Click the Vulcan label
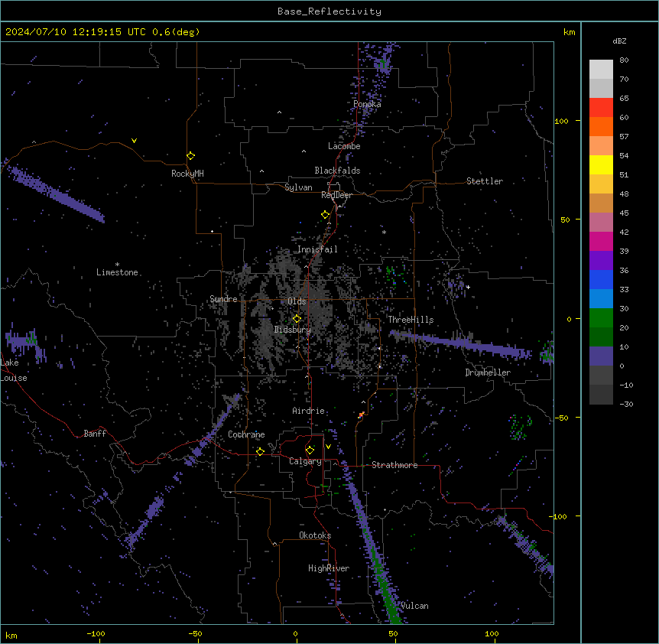Viewport: 659px width, 644px height. point(415,606)
